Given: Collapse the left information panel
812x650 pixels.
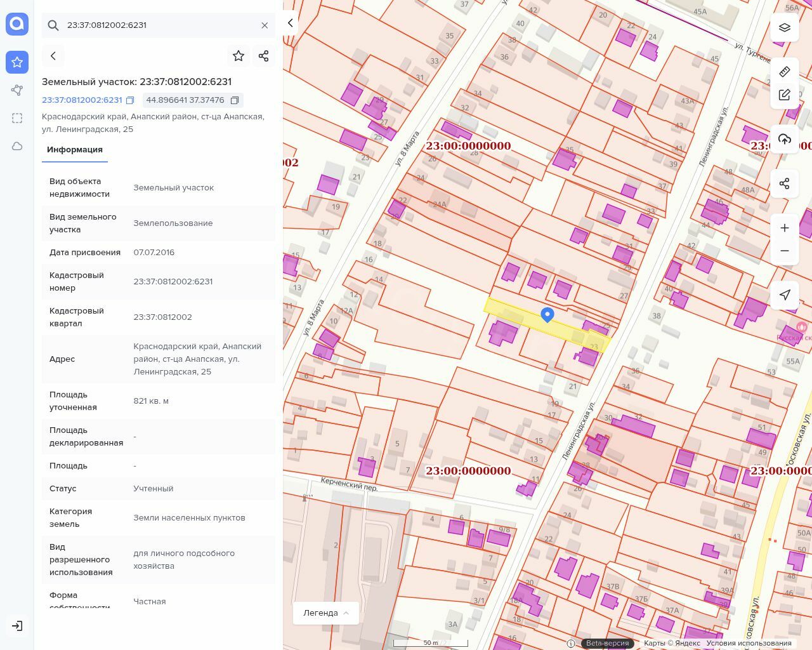Looking at the screenshot, I should click(x=291, y=23).
